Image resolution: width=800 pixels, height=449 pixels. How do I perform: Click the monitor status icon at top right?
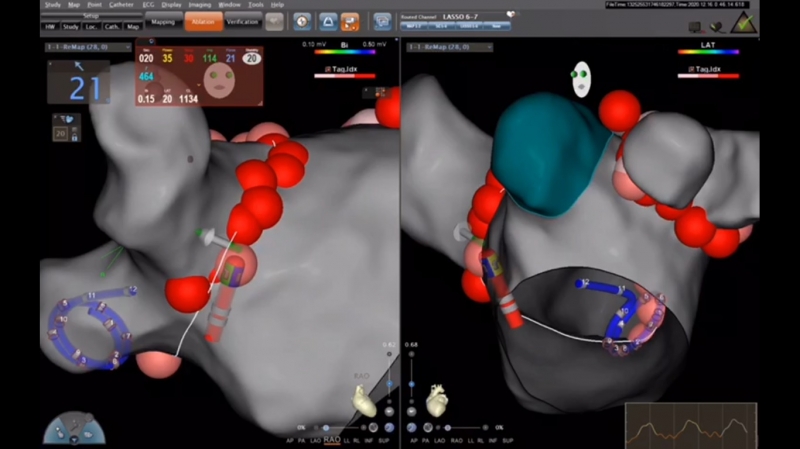click(696, 27)
